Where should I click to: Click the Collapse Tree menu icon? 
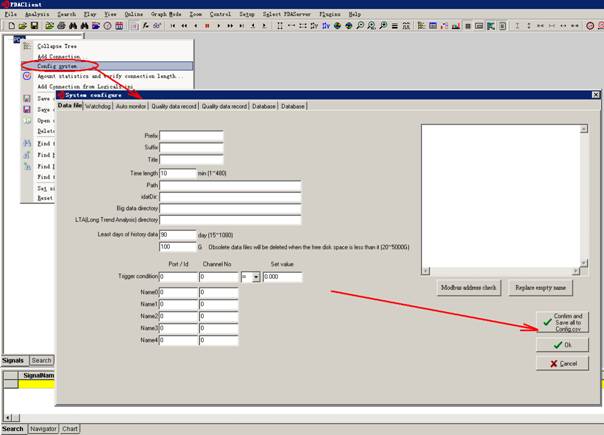coord(27,46)
